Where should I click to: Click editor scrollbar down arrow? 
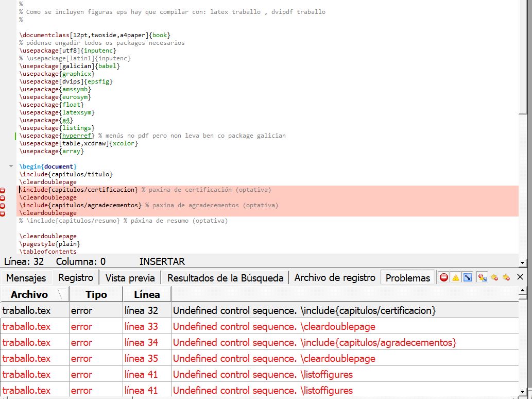(523, 262)
